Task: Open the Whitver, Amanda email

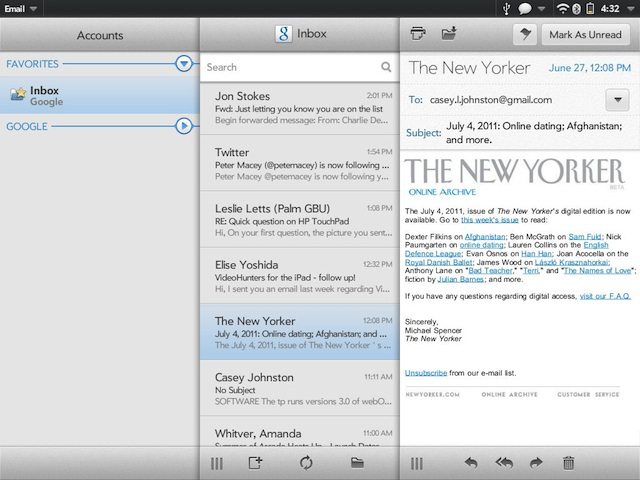Action: [x=300, y=431]
